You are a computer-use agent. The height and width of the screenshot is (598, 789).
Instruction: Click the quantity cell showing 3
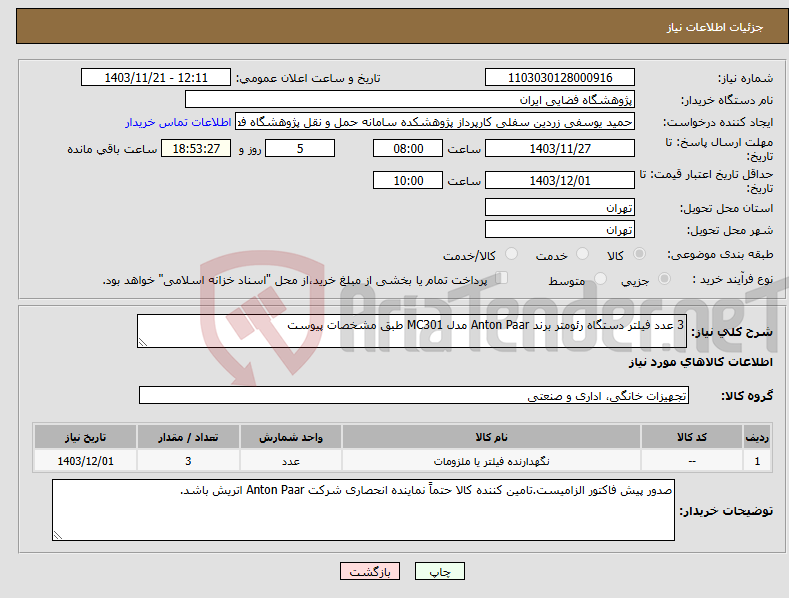(x=188, y=461)
